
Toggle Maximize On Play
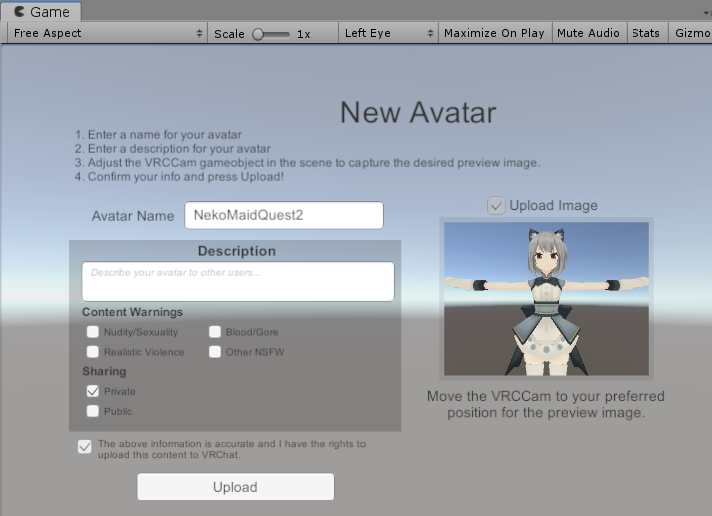pos(494,33)
